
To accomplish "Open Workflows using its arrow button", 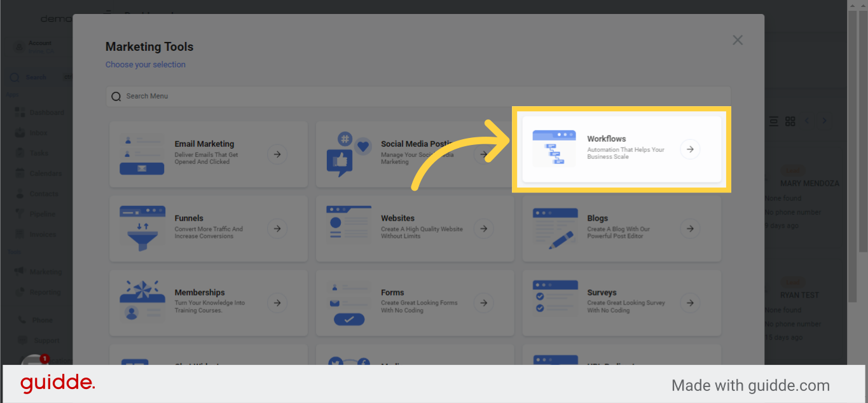I will point(690,149).
